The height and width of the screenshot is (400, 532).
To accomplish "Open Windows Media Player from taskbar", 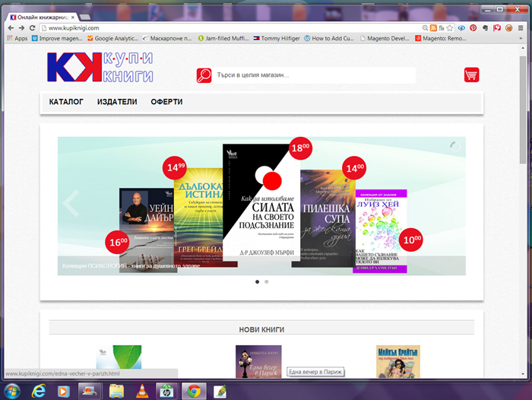I will coord(63,391).
